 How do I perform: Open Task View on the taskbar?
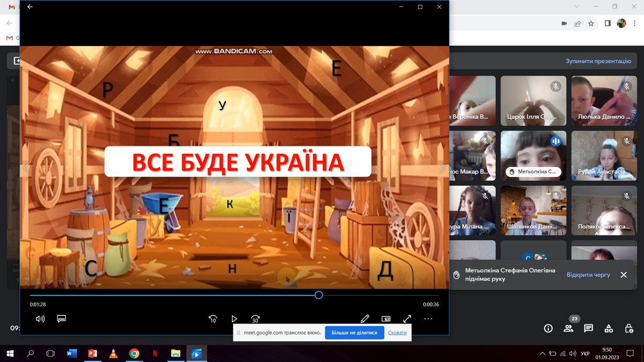pyautogui.click(x=50, y=353)
